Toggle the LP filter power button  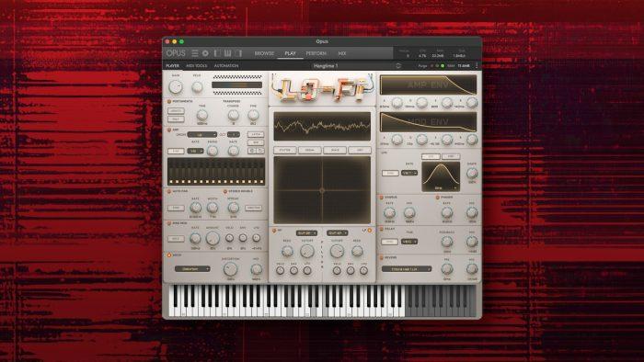(370, 231)
